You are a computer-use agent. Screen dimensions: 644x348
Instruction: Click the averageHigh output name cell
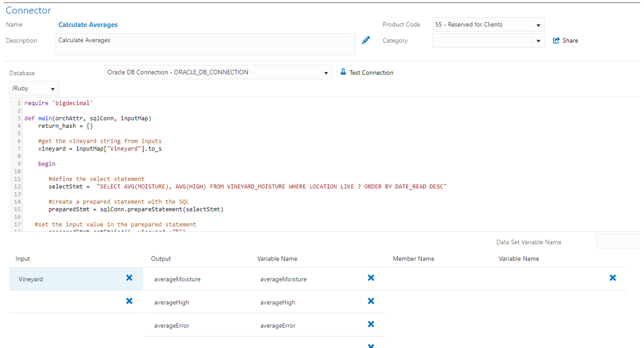tap(171, 302)
